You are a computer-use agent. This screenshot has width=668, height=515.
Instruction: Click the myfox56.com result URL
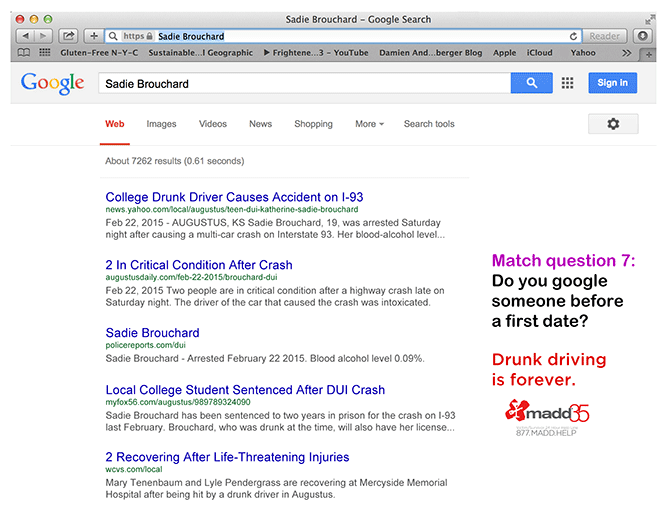coord(178,402)
